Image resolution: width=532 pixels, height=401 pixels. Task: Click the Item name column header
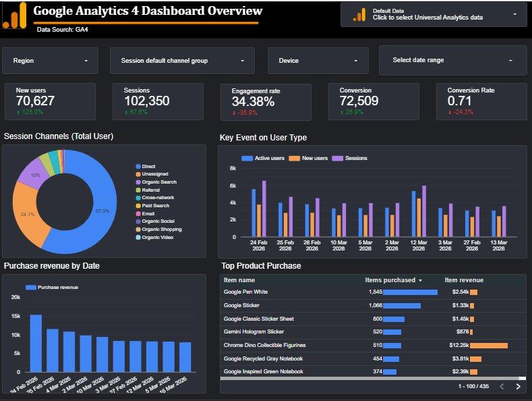pos(239,280)
